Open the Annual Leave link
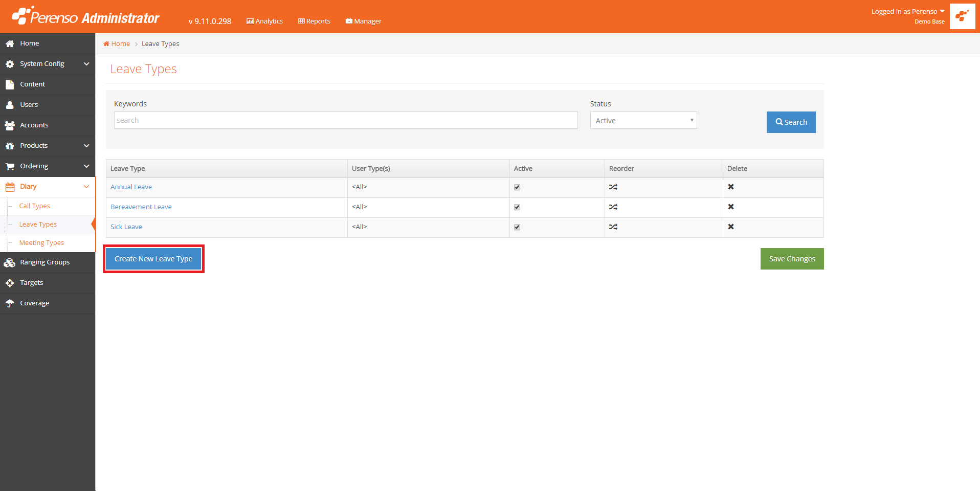 tap(131, 187)
